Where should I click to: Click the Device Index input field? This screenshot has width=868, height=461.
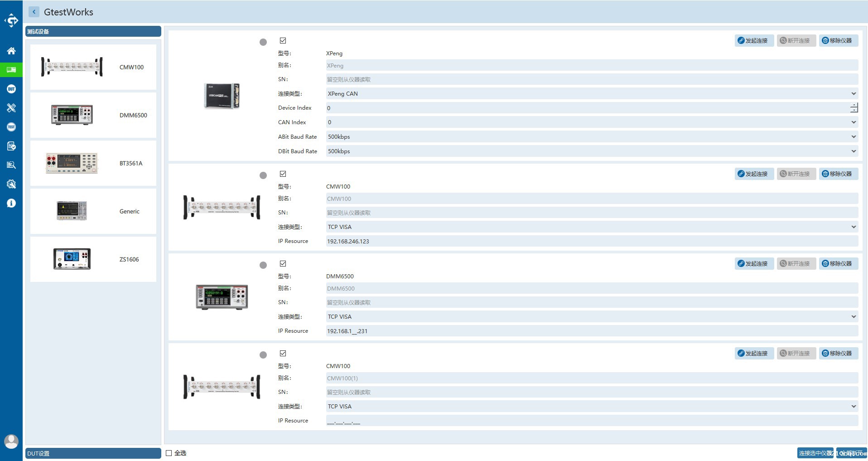coord(588,108)
